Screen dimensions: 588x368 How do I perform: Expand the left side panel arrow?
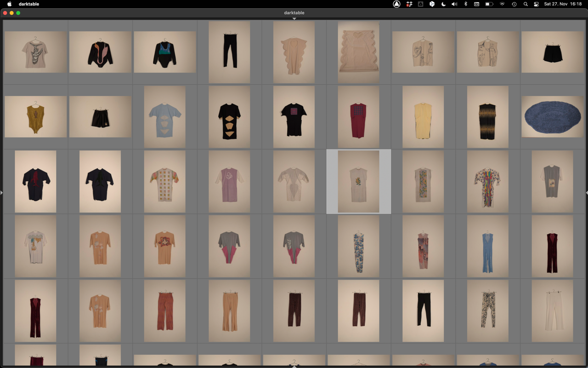click(1, 193)
